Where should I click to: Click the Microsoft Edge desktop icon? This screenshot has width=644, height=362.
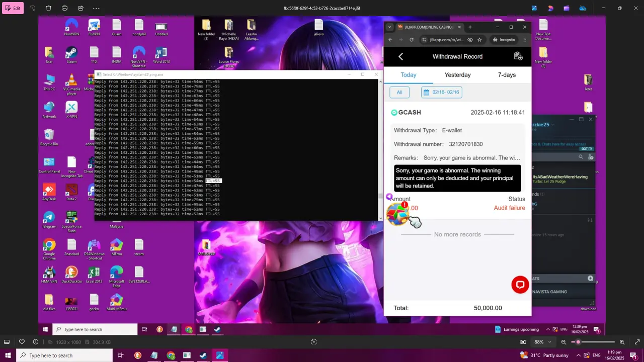click(116, 277)
